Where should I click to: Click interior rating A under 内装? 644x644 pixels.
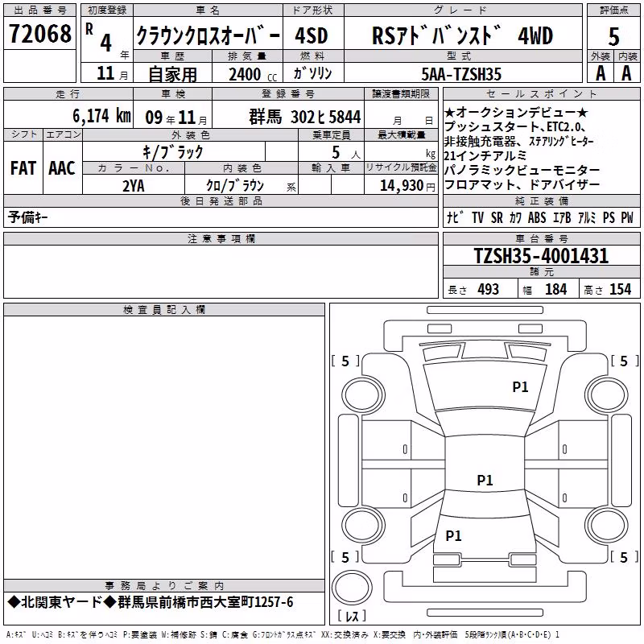[x=626, y=73]
